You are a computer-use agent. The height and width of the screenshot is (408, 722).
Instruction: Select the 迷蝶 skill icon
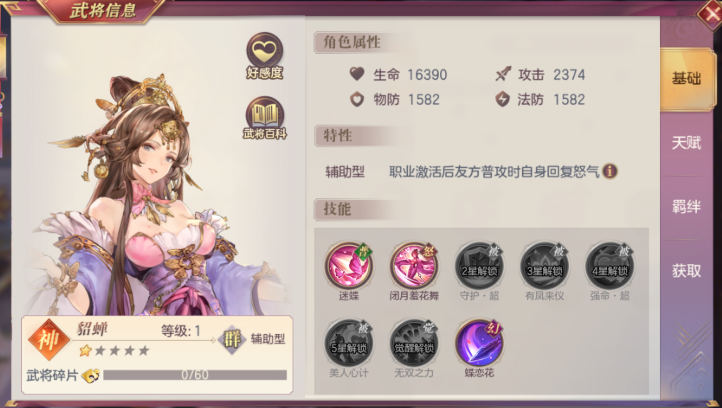[x=349, y=266]
